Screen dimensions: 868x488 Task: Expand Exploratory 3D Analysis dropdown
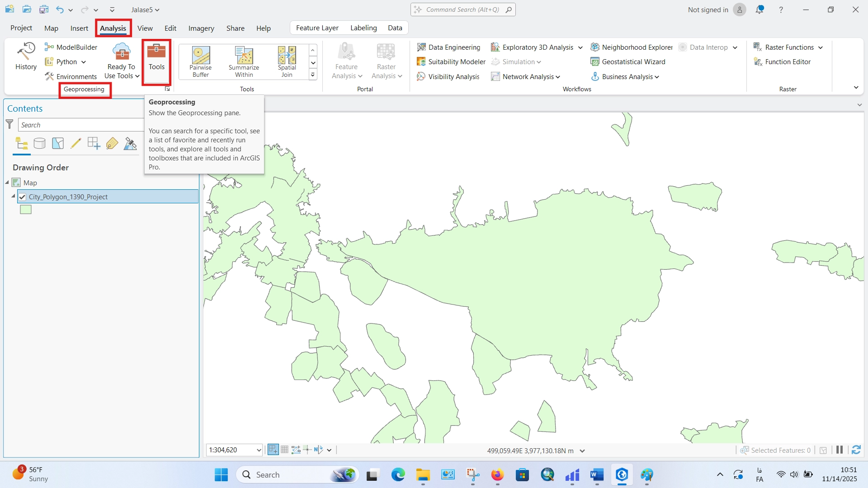[x=580, y=47]
